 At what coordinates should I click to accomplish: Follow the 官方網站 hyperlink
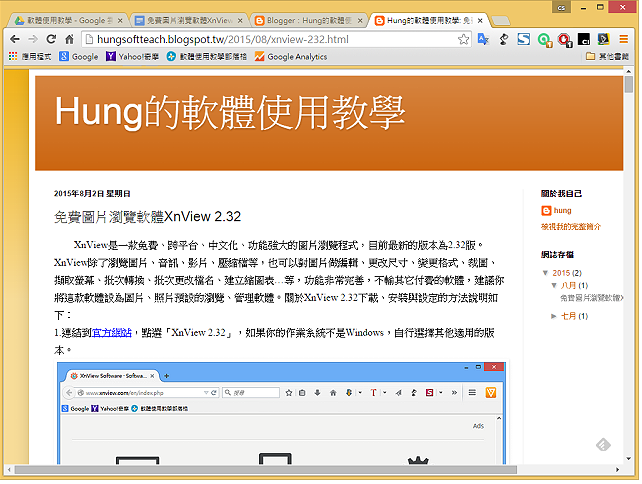click(x=112, y=332)
